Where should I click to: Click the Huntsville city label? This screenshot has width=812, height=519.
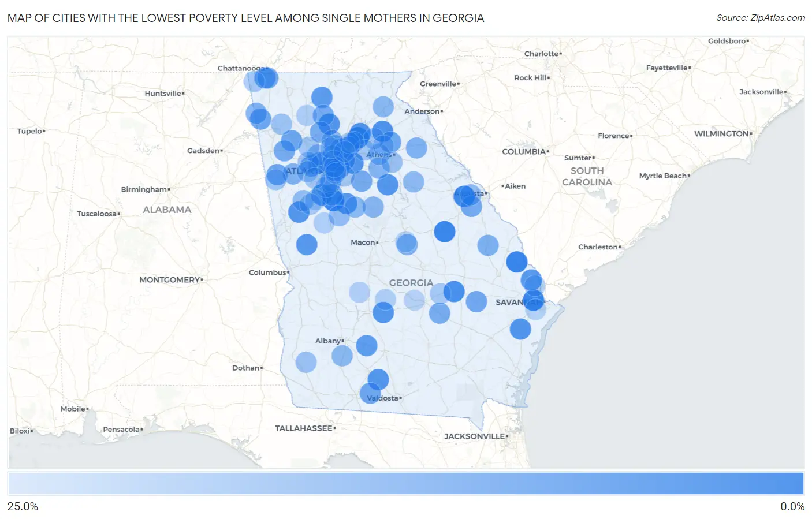click(163, 94)
